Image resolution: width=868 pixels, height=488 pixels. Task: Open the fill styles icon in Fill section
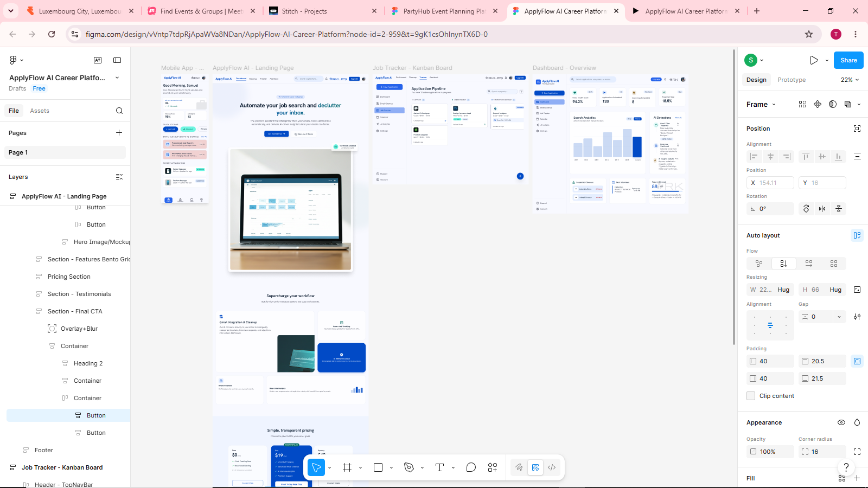click(842, 478)
